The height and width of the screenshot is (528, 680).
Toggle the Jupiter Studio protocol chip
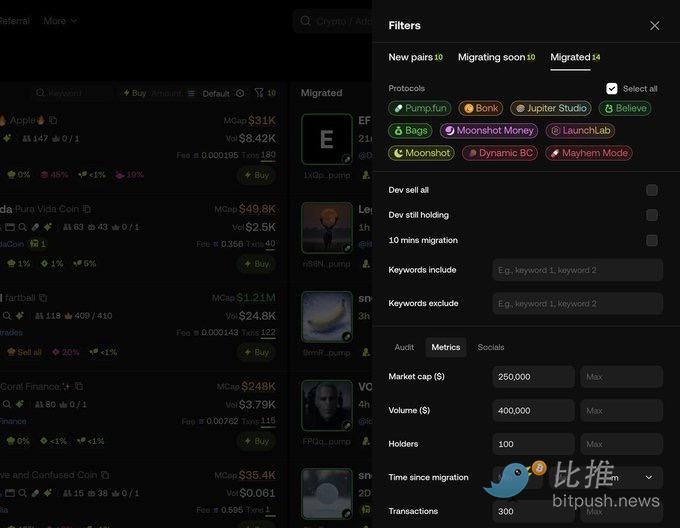tap(551, 108)
